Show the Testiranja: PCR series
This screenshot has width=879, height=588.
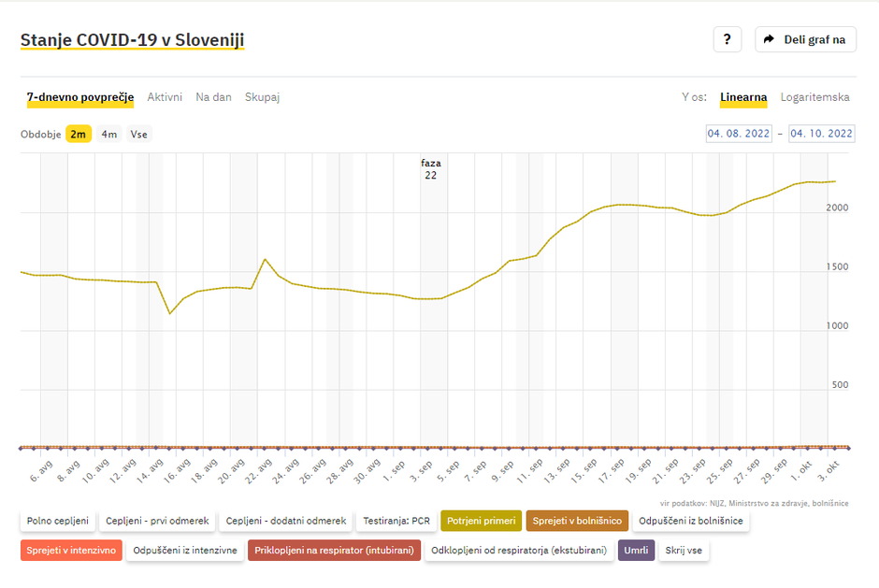[396, 521]
